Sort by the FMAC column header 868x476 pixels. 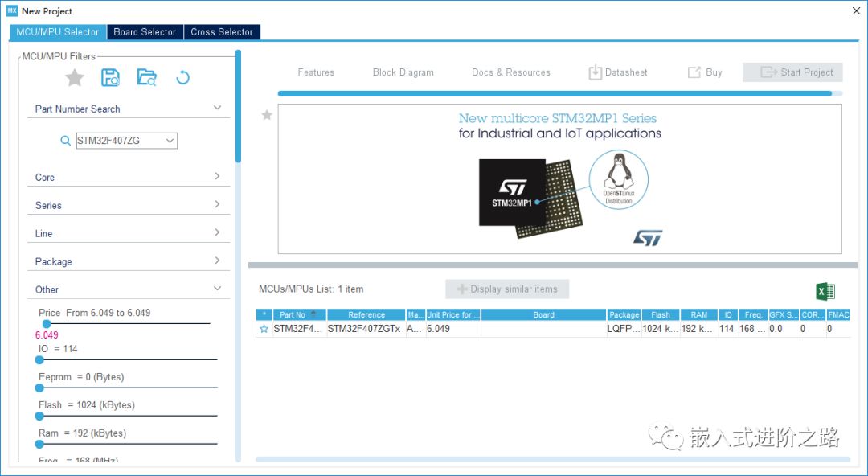click(x=838, y=314)
